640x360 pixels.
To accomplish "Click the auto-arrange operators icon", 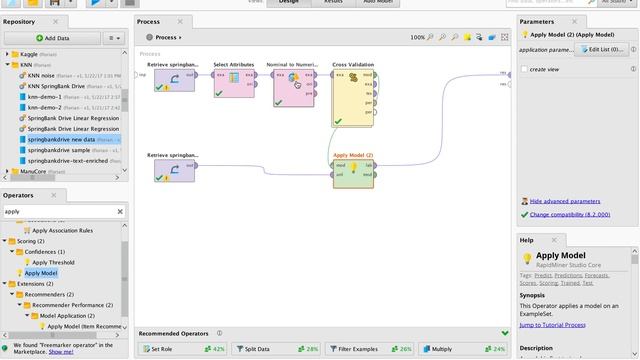I will 479,37.
